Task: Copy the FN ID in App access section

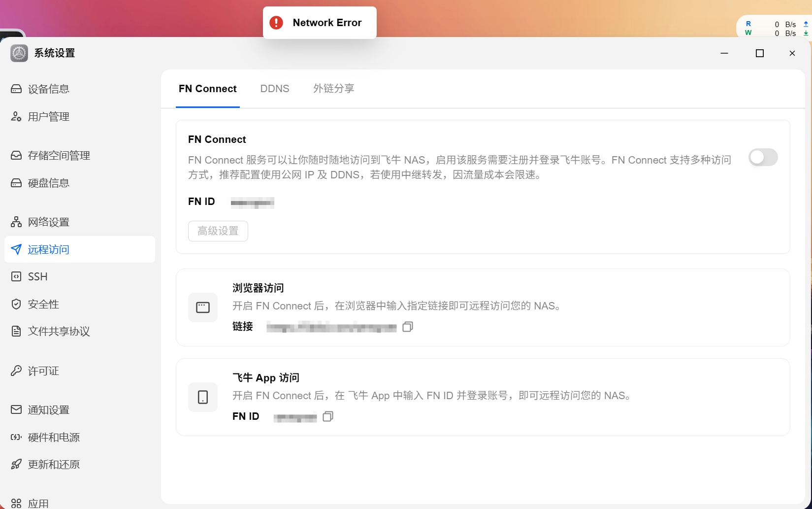Action: [328, 416]
